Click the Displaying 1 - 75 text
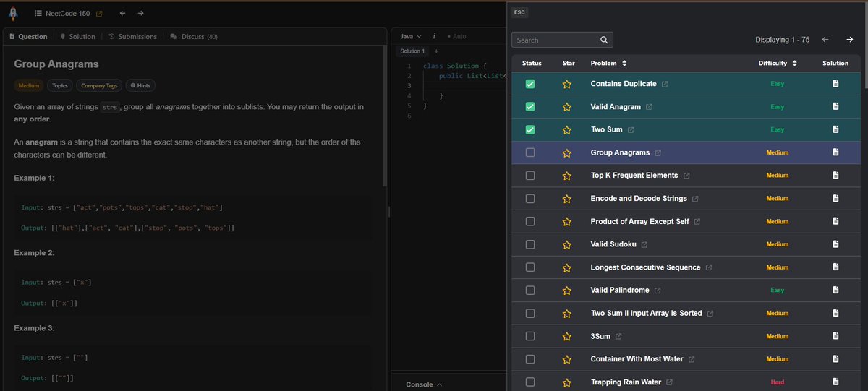 tap(782, 40)
